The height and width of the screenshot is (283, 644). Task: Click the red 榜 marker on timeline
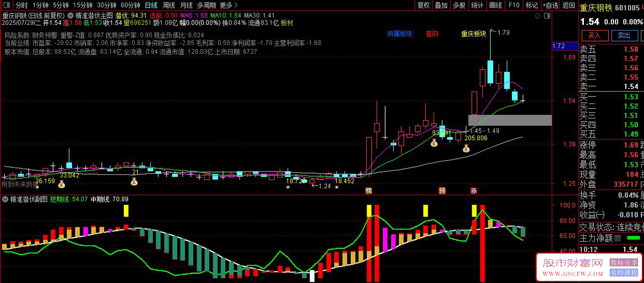point(368,190)
